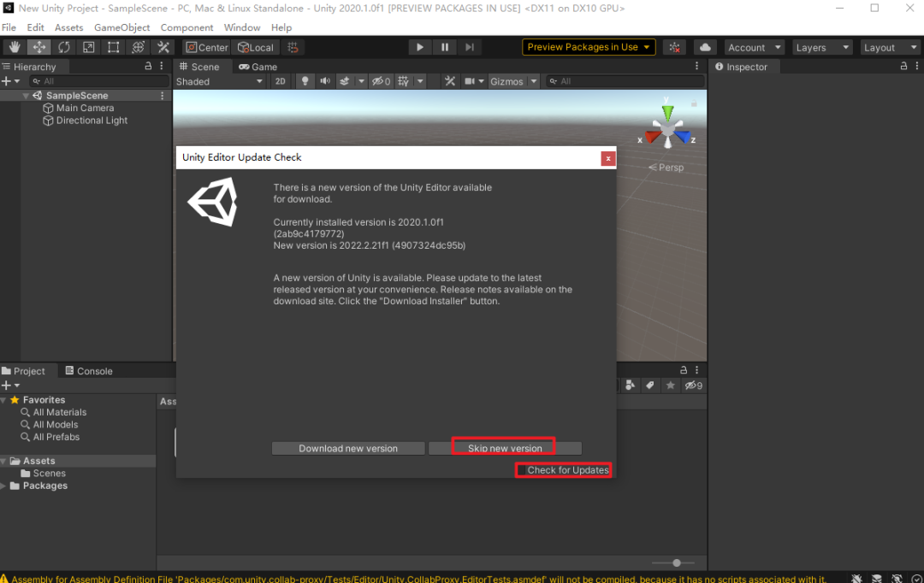Image resolution: width=924 pixels, height=583 pixels.
Task: Select the Rect transform tool
Action: (x=113, y=47)
